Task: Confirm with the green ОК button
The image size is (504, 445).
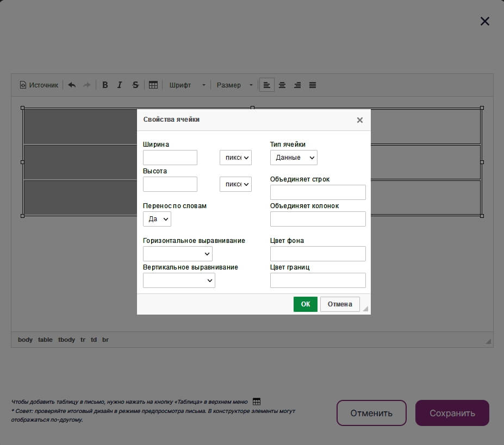Action: [306, 304]
